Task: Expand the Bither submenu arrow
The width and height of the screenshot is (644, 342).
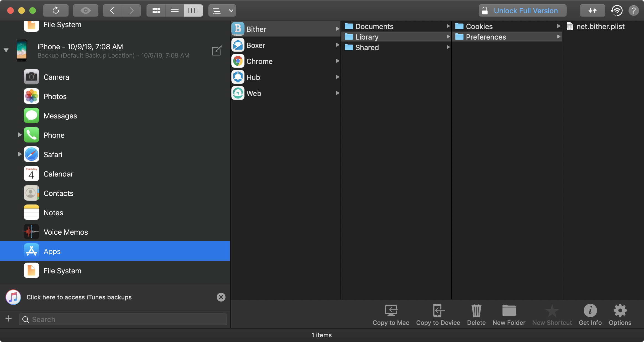Action: tap(337, 29)
